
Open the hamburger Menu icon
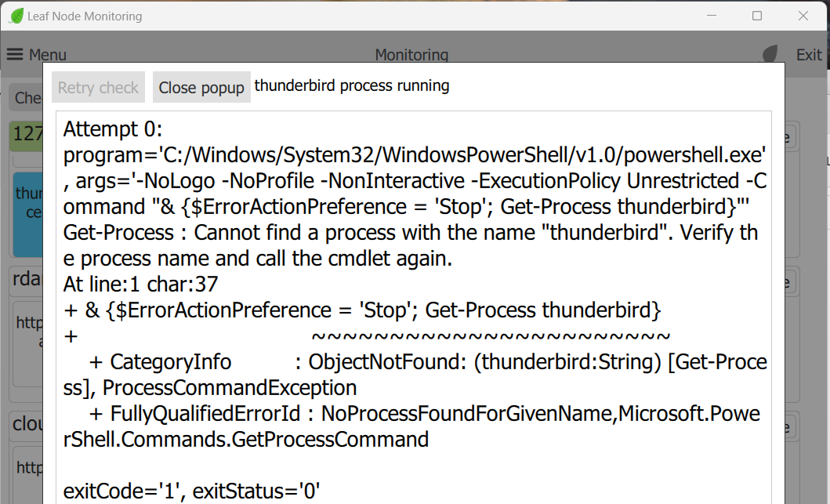15,55
